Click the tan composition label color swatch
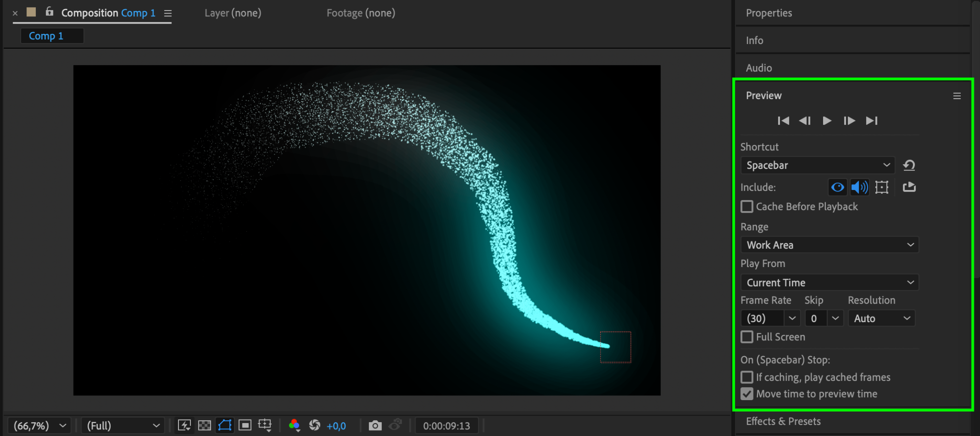980x436 pixels. click(31, 12)
